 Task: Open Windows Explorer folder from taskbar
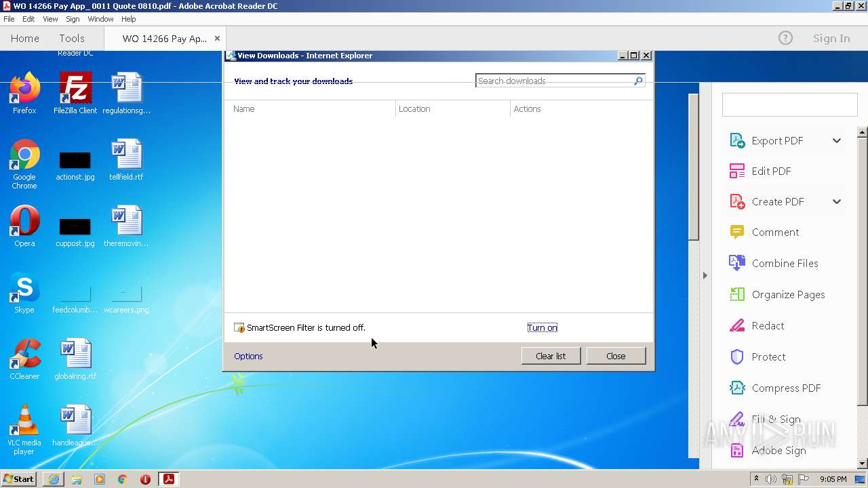(x=77, y=479)
